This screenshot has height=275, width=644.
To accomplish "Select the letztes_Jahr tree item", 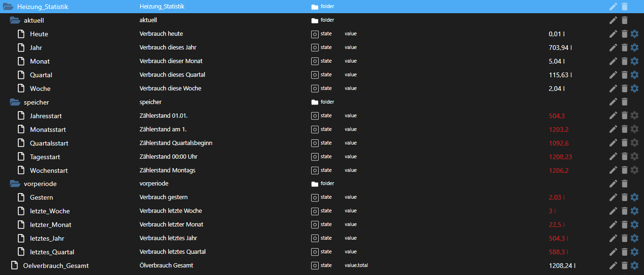I will [47, 238].
